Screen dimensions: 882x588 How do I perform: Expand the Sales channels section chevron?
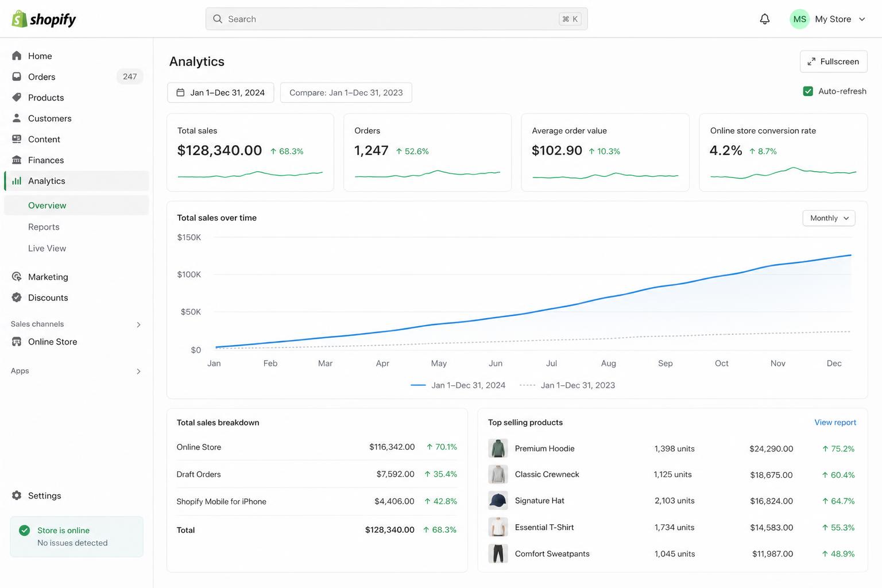click(138, 324)
